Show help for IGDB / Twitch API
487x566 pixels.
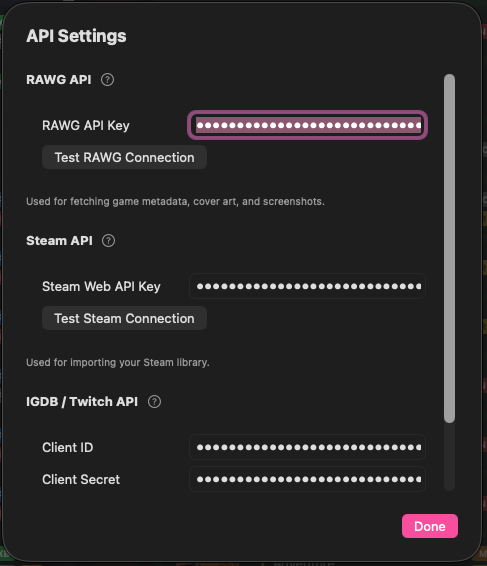(x=154, y=402)
